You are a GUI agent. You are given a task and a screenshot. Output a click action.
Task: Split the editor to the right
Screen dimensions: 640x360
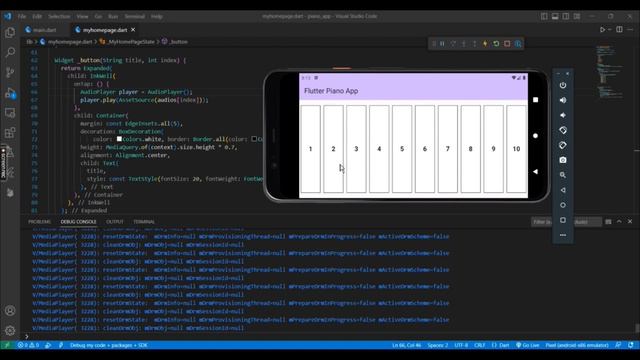(x=619, y=29)
